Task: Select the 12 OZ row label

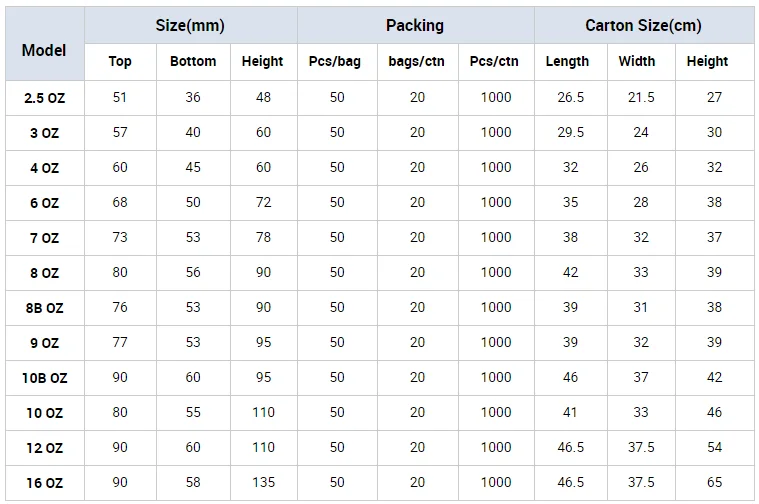Action: coord(44,448)
